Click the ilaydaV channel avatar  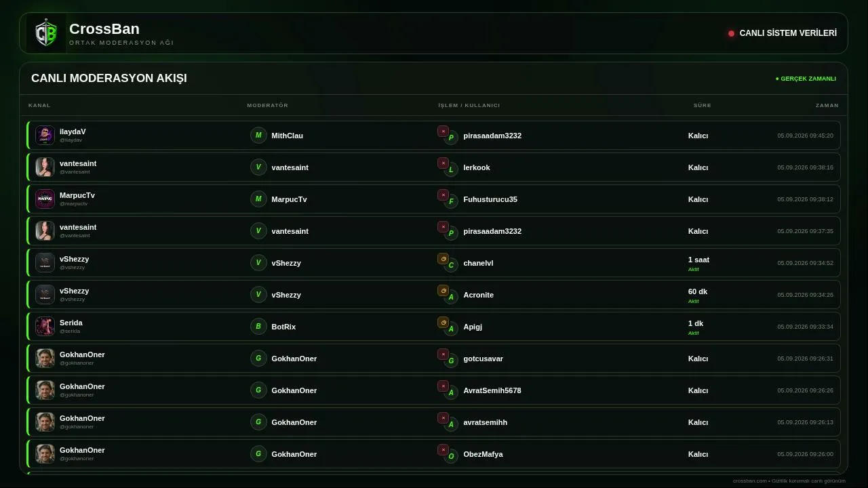point(45,135)
